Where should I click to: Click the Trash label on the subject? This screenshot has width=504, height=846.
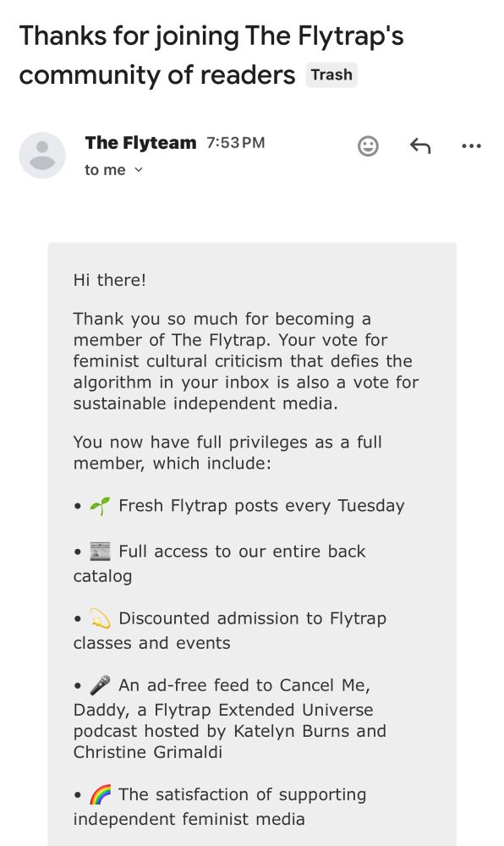[331, 74]
